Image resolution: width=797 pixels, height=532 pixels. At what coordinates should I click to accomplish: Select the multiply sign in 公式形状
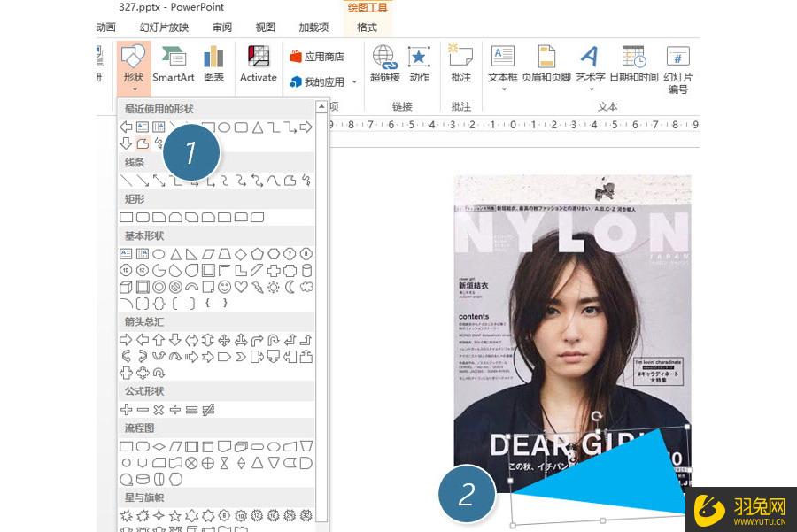pos(159,410)
